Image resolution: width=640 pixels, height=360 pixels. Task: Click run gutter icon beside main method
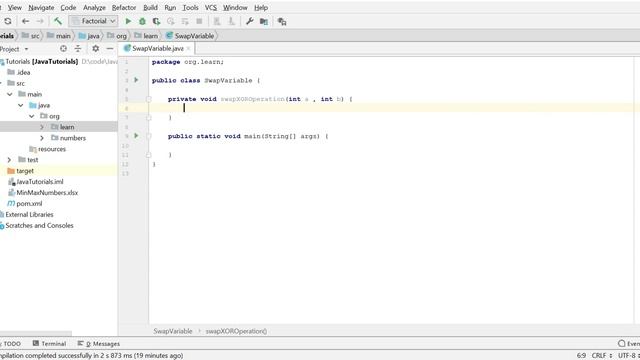tap(136, 136)
